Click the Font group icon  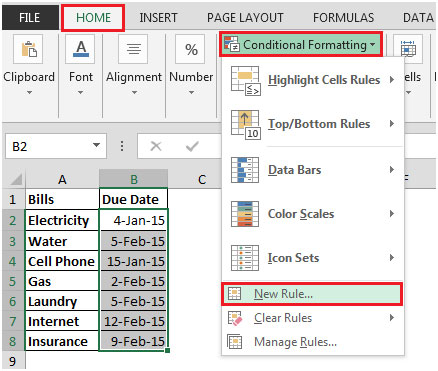[x=81, y=49]
